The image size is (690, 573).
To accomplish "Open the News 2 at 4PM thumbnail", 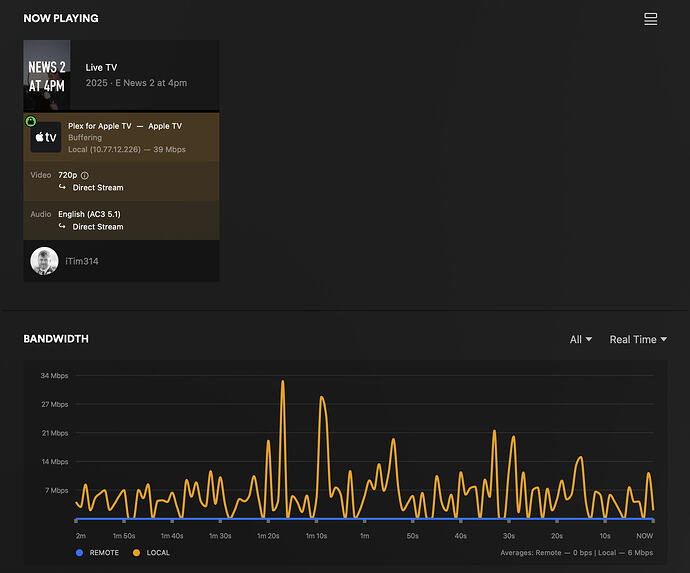I will point(47,74).
